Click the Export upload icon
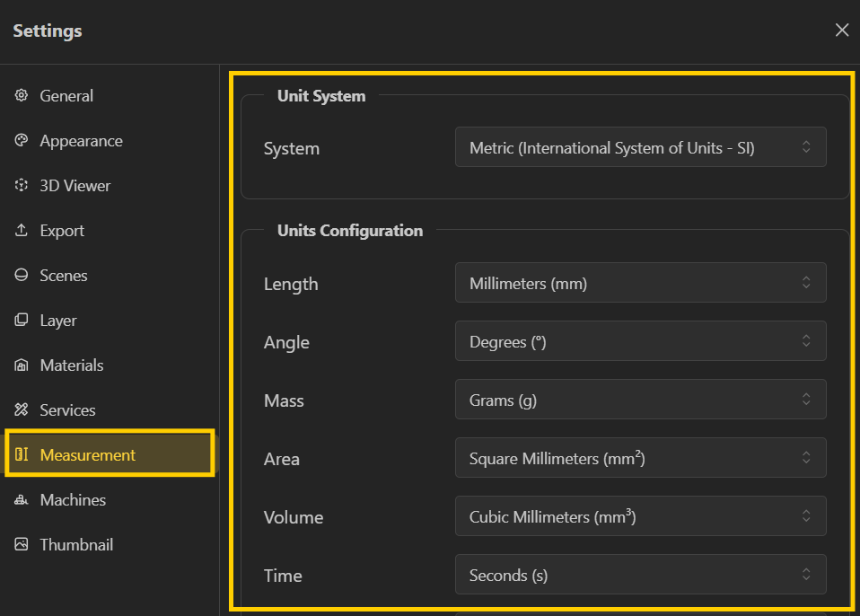This screenshot has height=616, width=860. tap(22, 231)
